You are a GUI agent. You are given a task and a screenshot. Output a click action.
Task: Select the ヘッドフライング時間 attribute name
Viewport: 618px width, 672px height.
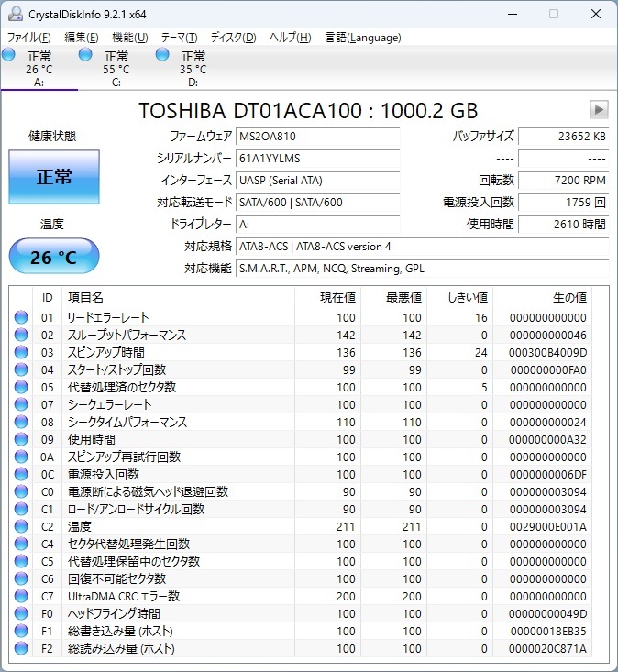[114, 613]
